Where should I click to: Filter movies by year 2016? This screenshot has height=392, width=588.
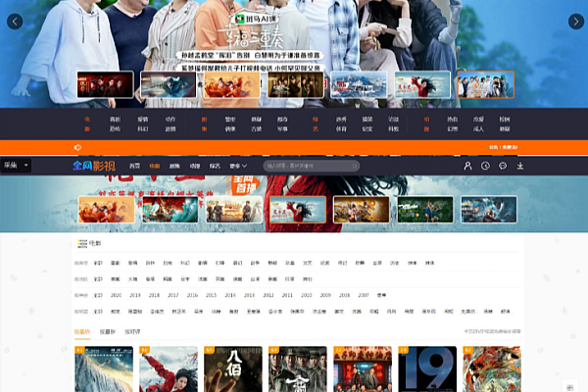tap(192, 295)
